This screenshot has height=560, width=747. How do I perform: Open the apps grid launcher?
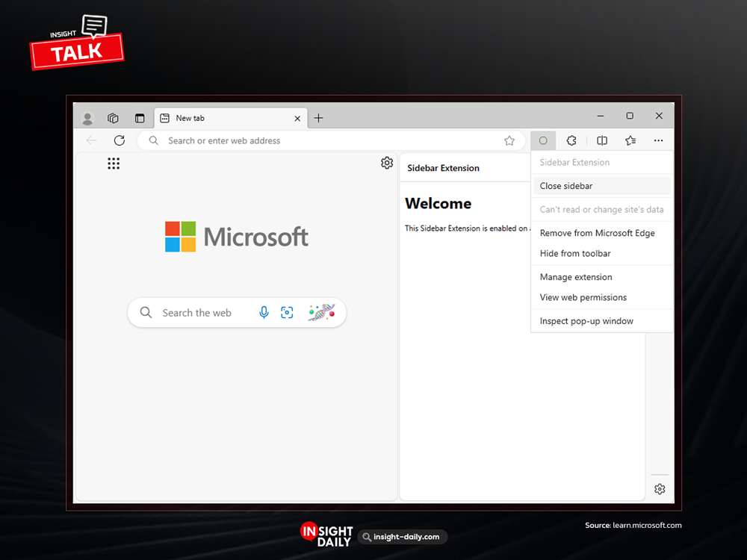114,164
